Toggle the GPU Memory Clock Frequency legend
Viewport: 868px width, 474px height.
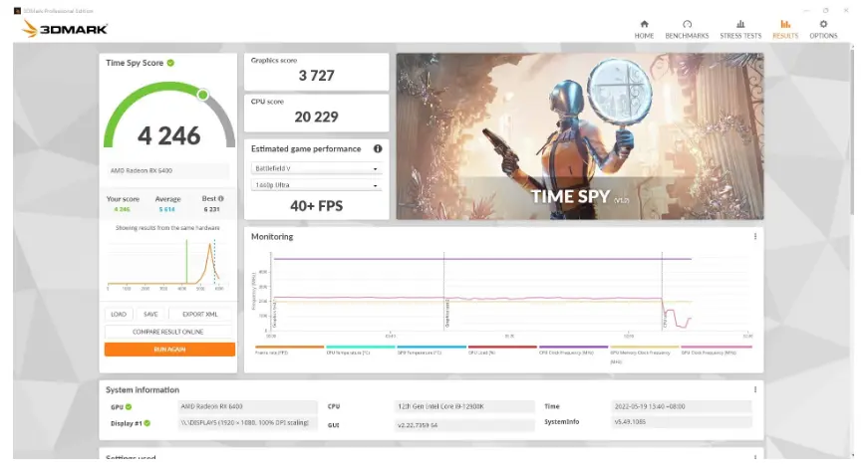click(645, 354)
